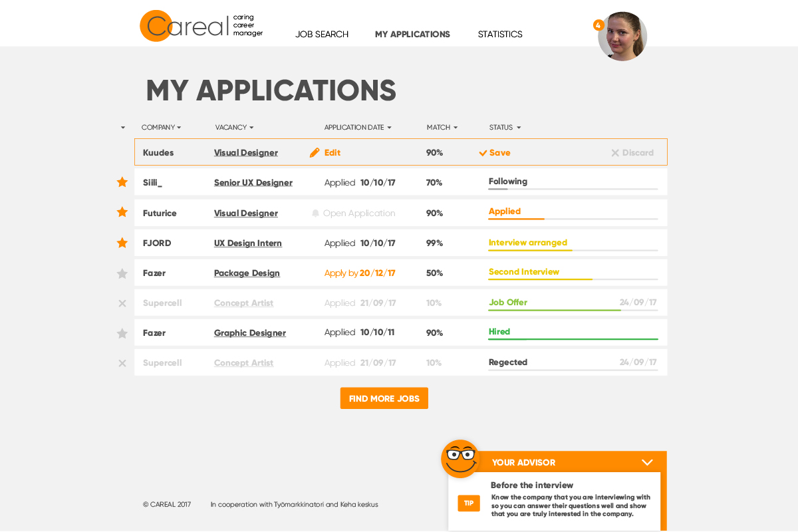798x532 pixels.
Task: Click the 10/10/11 date for Fazer Graphic Designer
Action: [x=378, y=332]
